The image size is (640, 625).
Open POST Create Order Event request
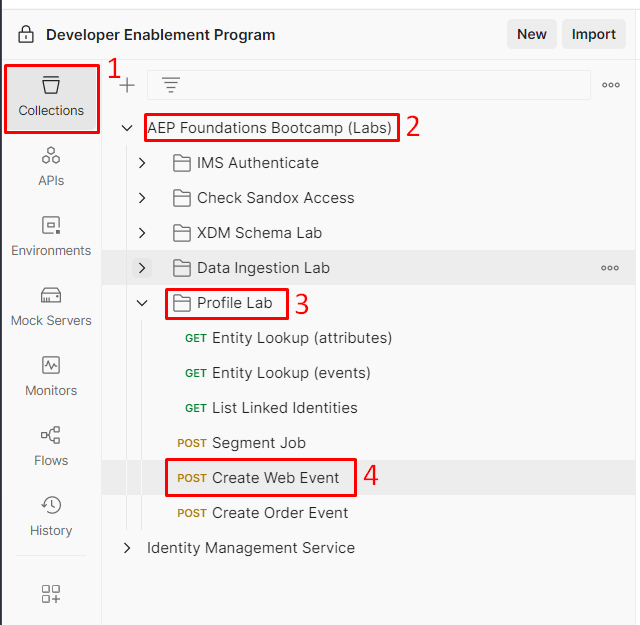coord(262,513)
